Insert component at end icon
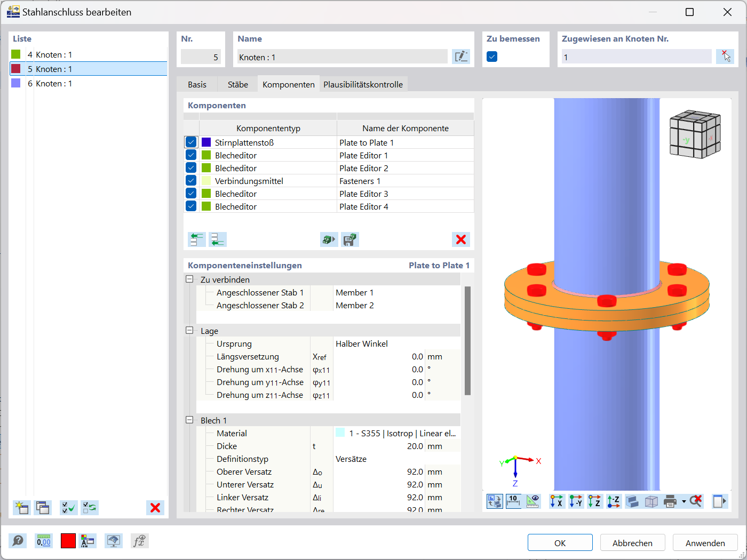 [218, 239]
